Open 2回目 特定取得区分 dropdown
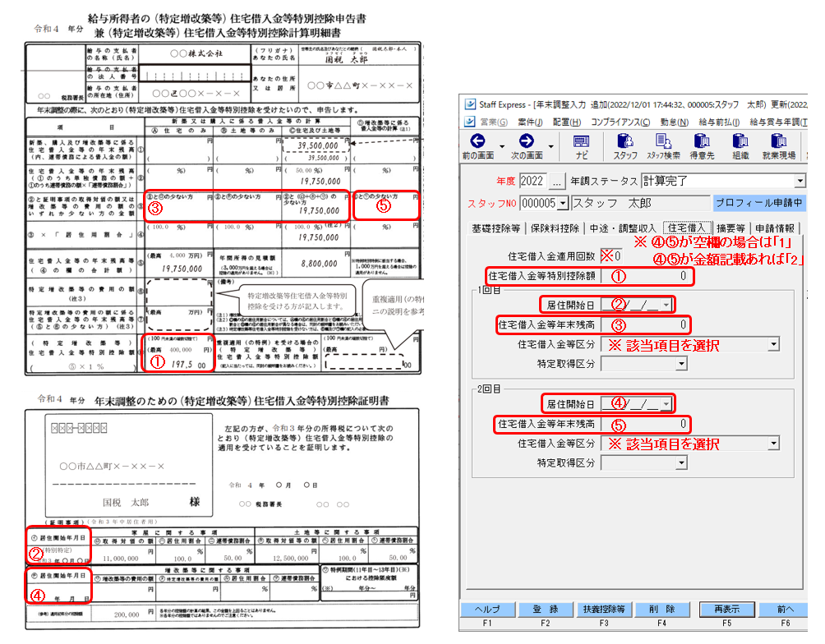This screenshot has height=644, width=825. point(681,463)
